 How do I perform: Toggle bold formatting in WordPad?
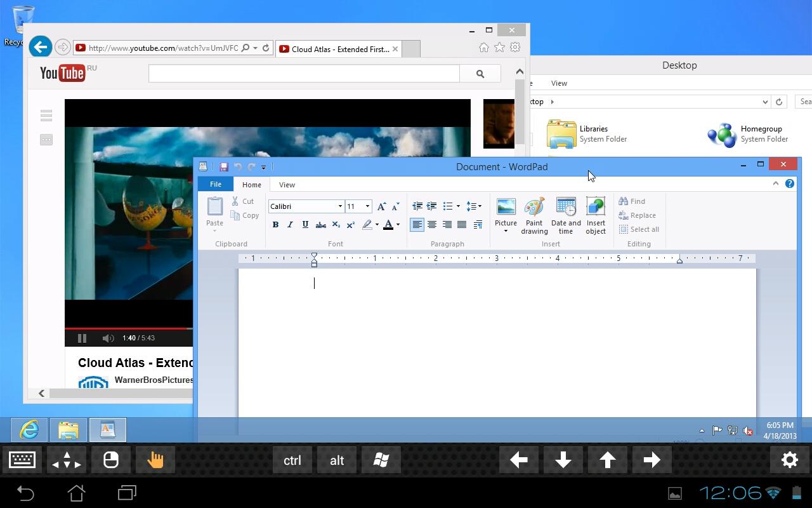click(x=275, y=225)
